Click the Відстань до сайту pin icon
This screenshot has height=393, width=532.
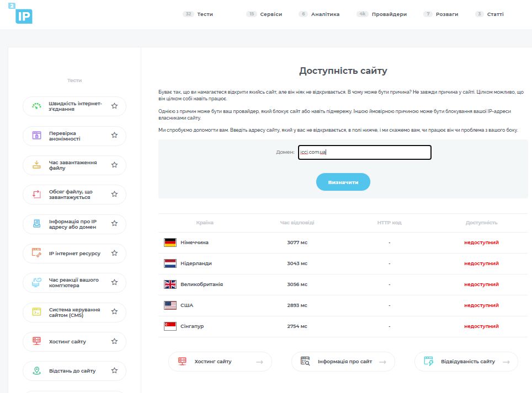(37, 371)
